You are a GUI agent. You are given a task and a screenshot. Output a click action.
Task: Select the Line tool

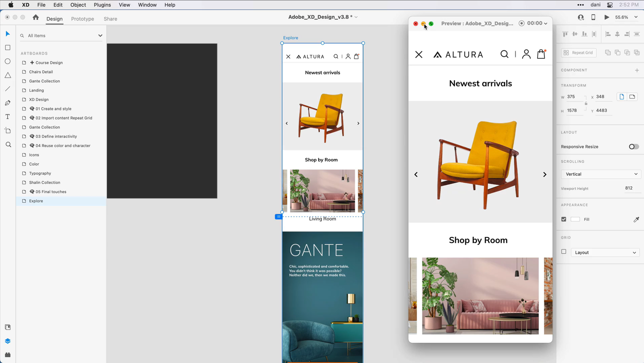point(8,89)
